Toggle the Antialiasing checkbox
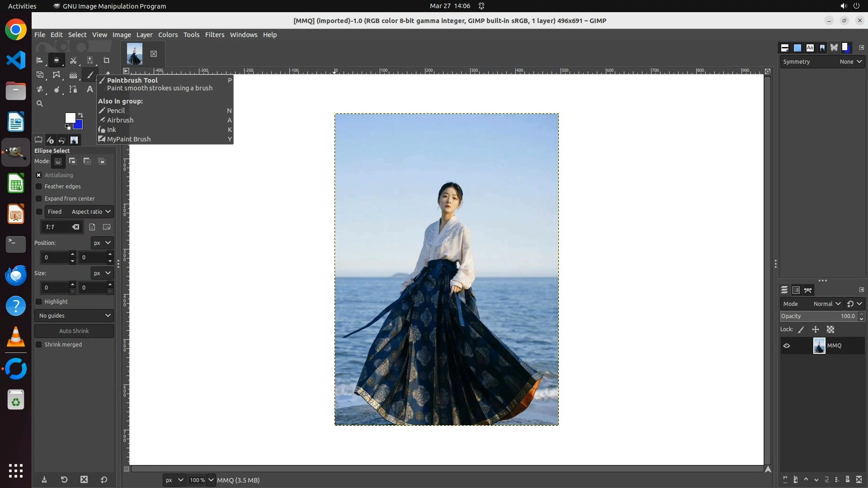Image resolution: width=868 pixels, height=488 pixels. [39, 175]
